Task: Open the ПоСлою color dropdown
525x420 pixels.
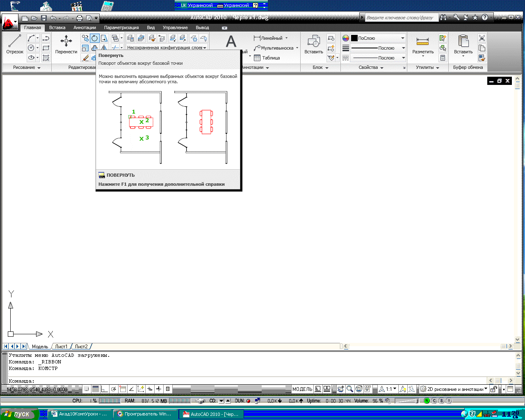Action: 378,38
